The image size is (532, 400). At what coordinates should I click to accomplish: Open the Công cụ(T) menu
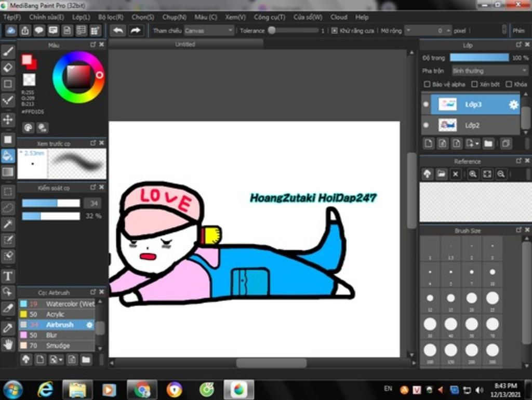[270, 17]
